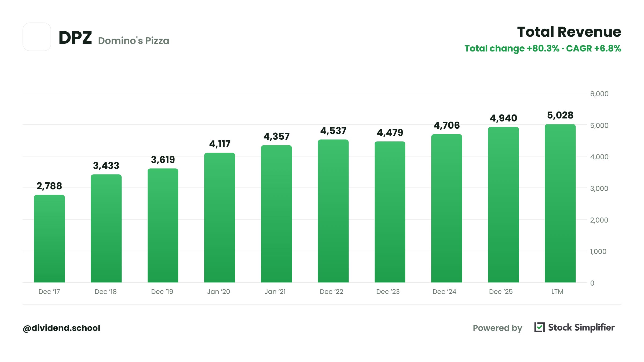Select the Dec '22 bar labeled 4,537
Screen dimensions: 644x362
[x=333, y=211]
